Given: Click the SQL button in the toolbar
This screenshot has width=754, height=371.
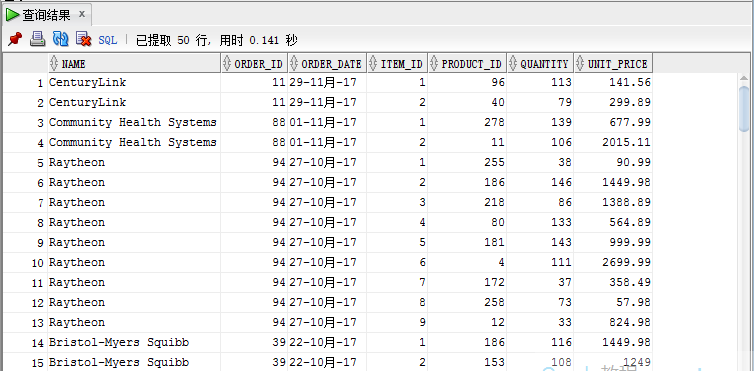Looking at the screenshot, I should pos(108,40).
